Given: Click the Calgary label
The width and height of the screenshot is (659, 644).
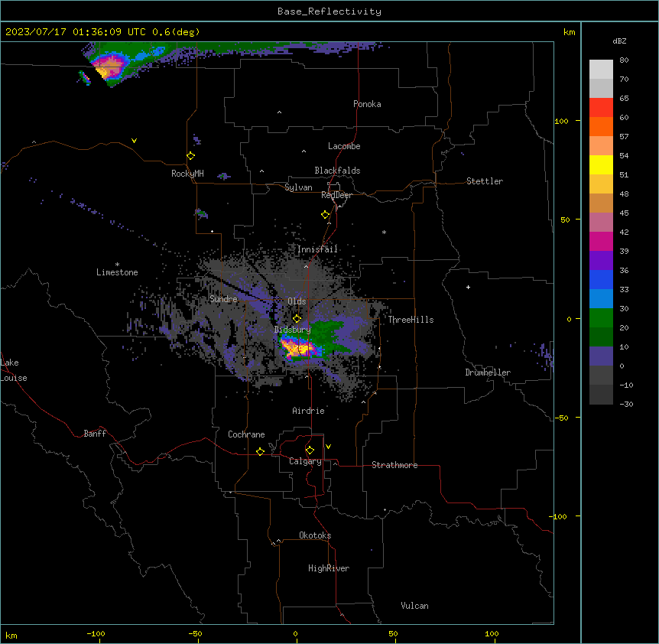Looking at the screenshot, I should [305, 461].
